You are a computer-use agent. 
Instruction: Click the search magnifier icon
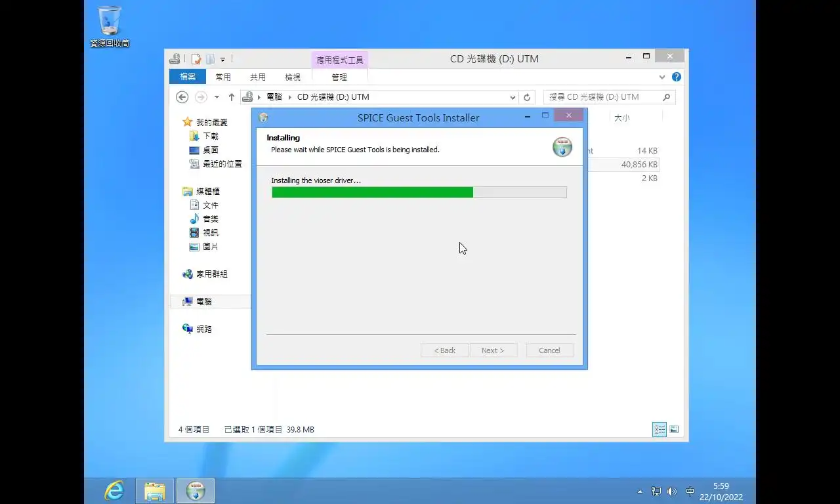coord(666,97)
